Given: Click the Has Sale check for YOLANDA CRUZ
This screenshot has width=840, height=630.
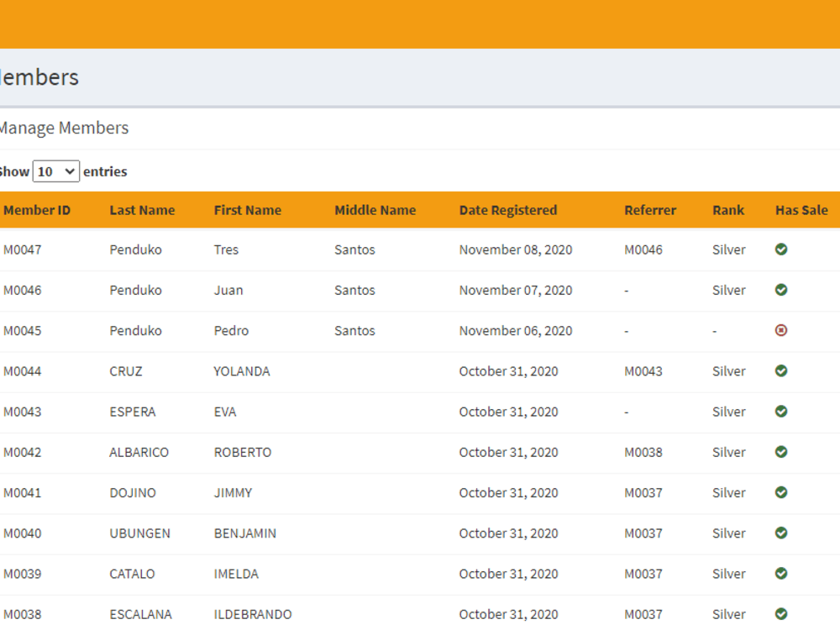Looking at the screenshot, I should pyautogui.click(x=781, y=370).
